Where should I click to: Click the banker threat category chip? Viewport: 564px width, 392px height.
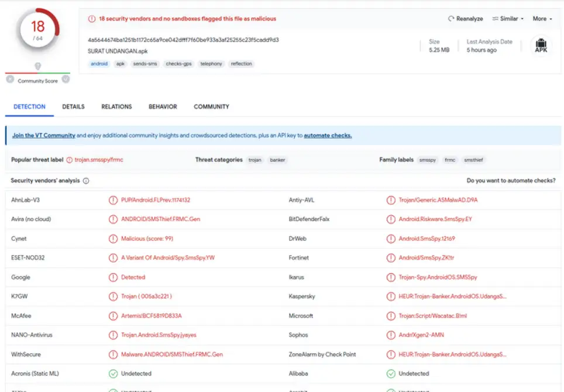pyautogui.click(x=277, y=160)
